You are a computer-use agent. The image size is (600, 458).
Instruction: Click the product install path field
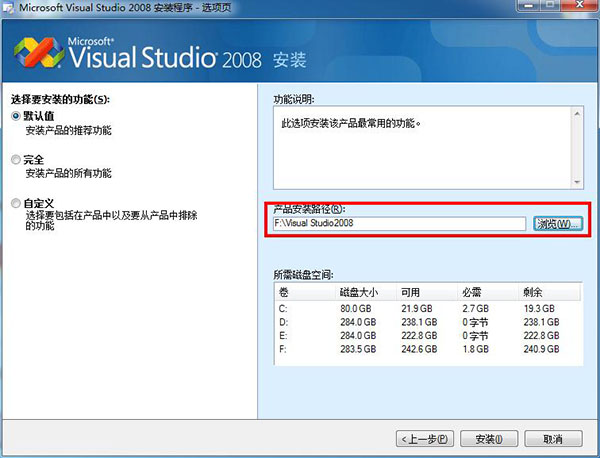399,223
